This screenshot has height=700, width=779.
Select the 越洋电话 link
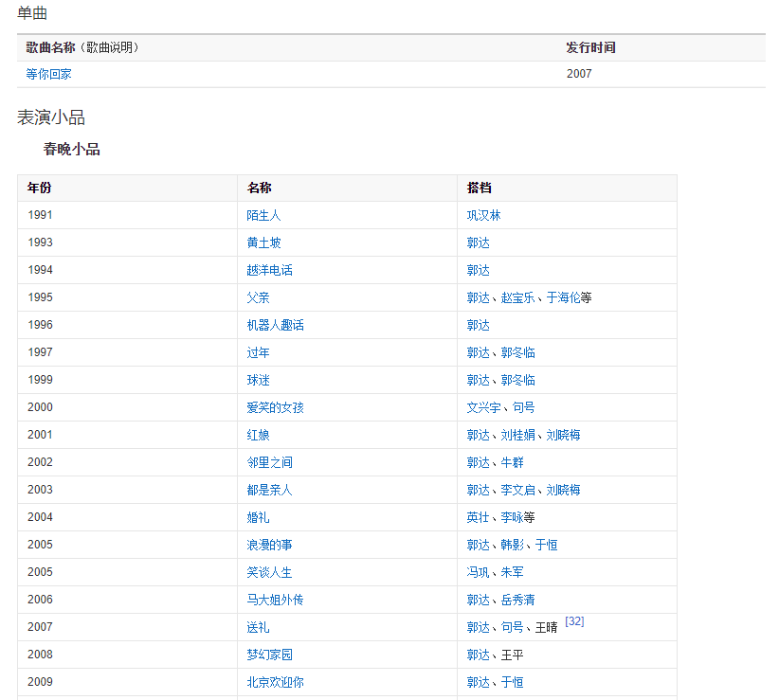(269, 270)
